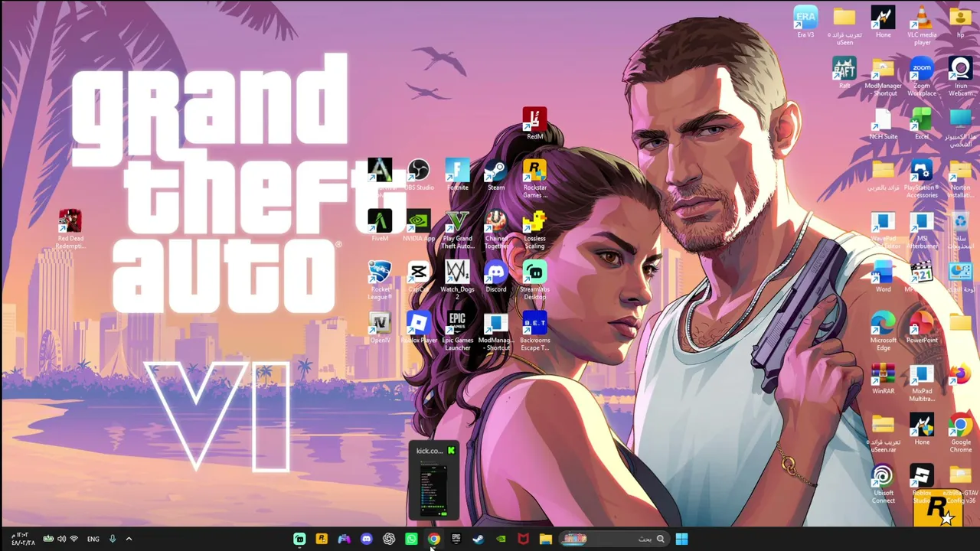980x551 pixels.
Task: Open the Wi-Fi network tray icon
Action: click(x=73, y=539)
